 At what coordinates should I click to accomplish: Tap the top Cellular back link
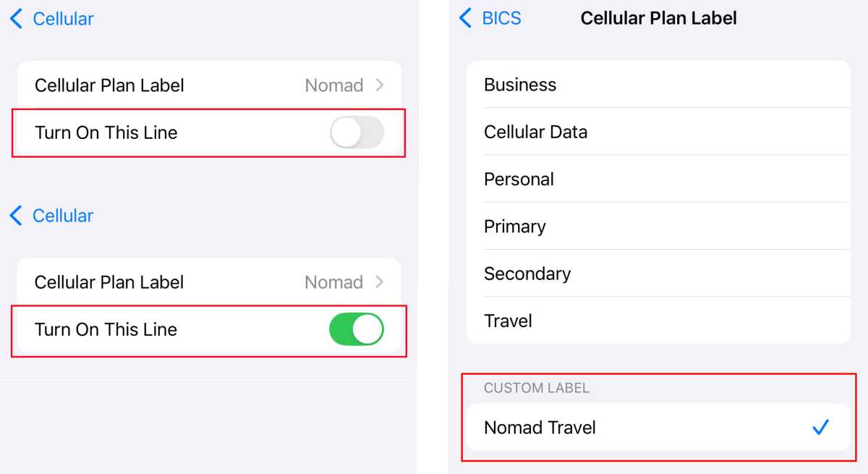coord(61,19)
